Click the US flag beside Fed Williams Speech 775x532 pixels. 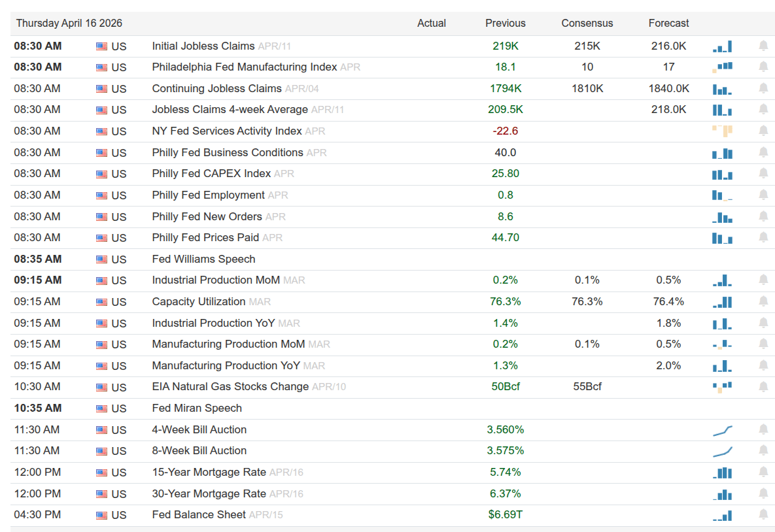point(101,259)
